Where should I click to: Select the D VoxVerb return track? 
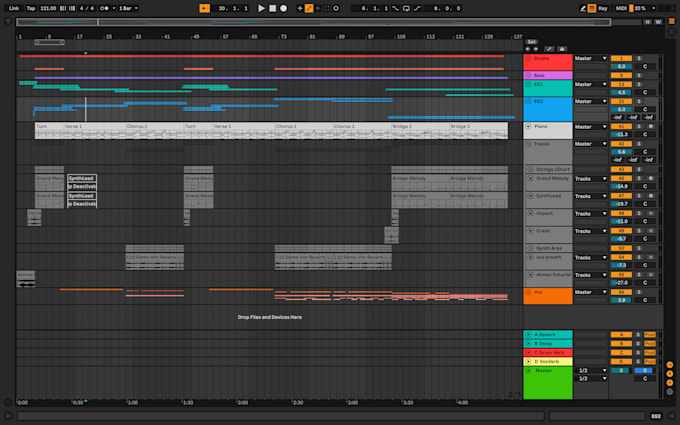coord(548,361)
